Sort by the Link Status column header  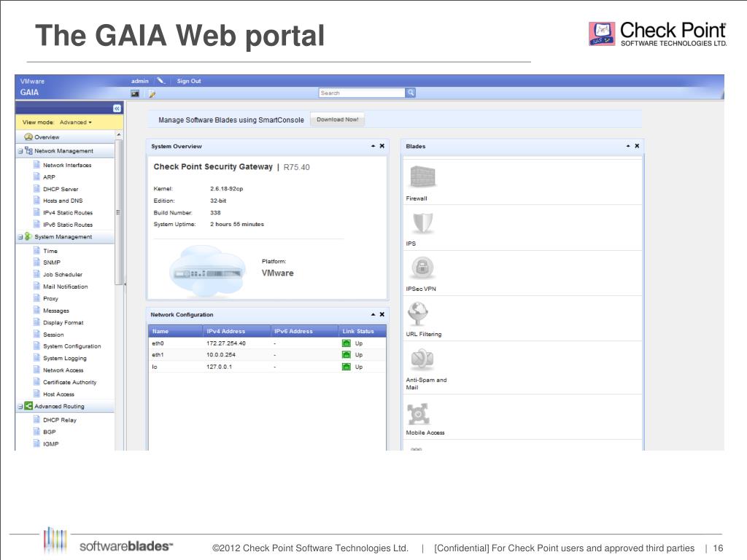tap(362, 331)
